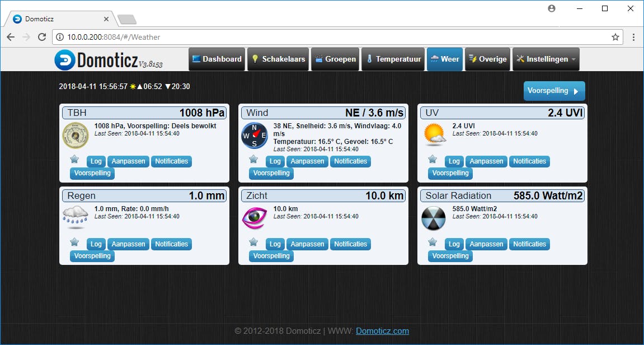Click Voorspelling on the Zicht card
Viewport: 644px width, 345px height.
pos(271,256)
